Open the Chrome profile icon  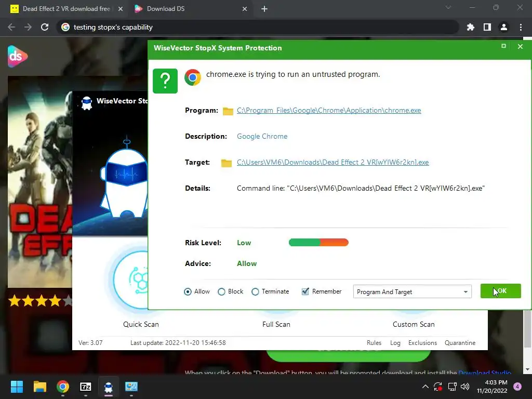[x=504, y=27]
